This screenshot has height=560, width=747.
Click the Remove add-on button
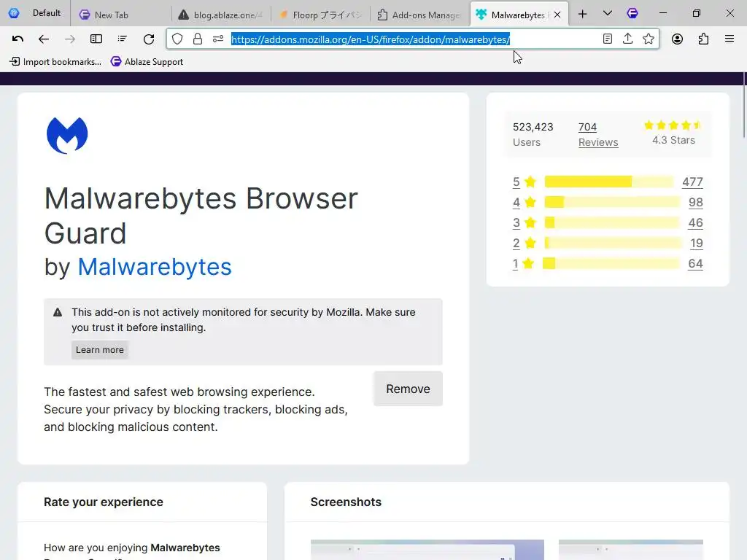tap(408, 389)
